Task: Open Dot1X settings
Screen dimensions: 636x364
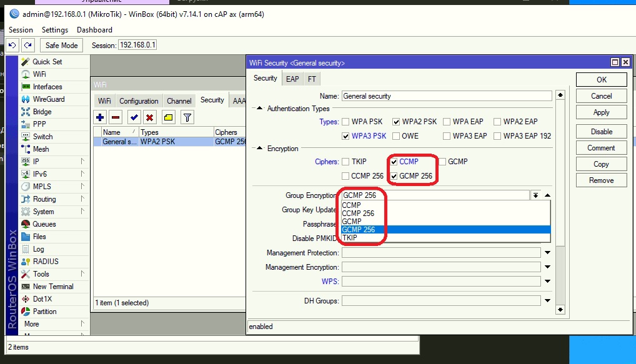Action: 42,298
